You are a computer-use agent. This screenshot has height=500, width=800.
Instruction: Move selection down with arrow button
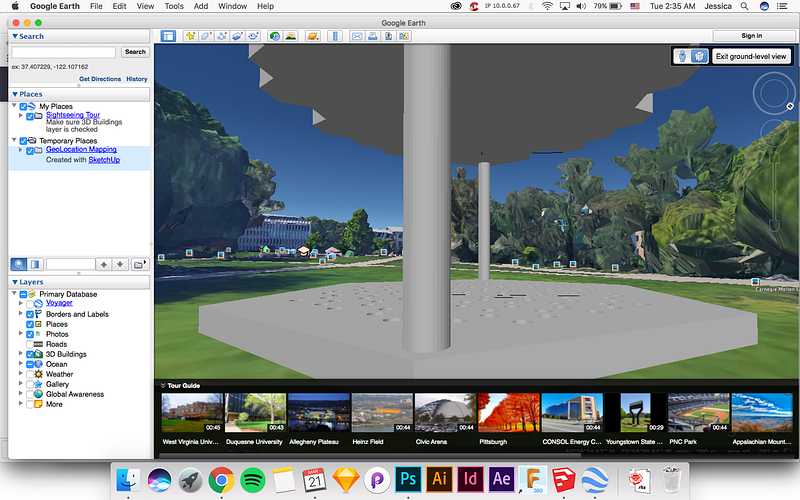point(120,264)
